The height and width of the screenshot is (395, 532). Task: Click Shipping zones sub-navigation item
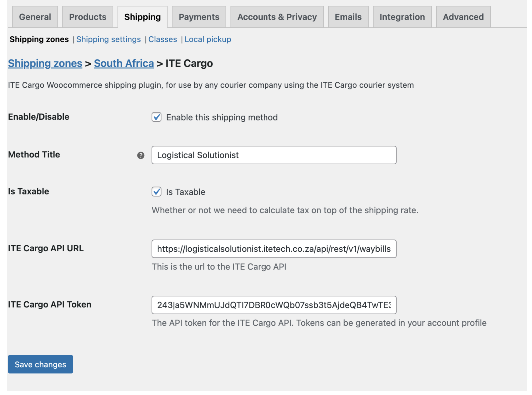(39, 39)
